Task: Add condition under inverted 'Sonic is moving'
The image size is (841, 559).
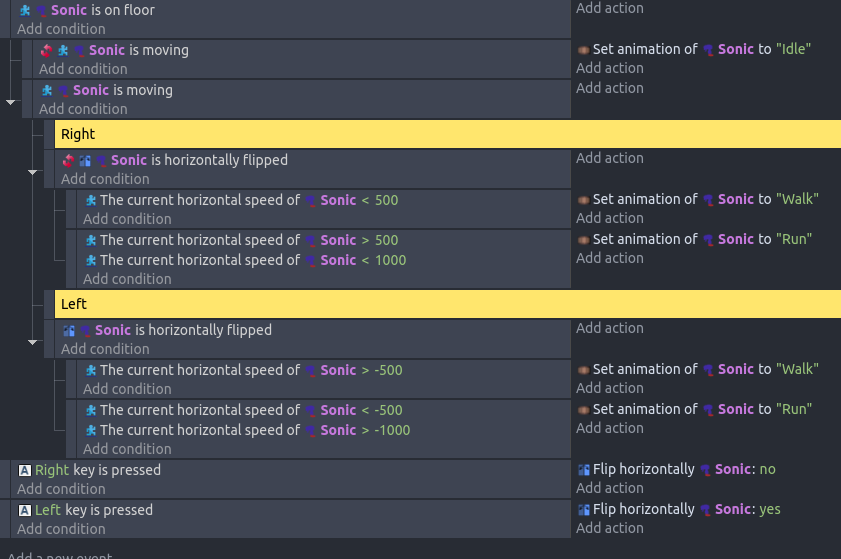Action: coord(83,69)
